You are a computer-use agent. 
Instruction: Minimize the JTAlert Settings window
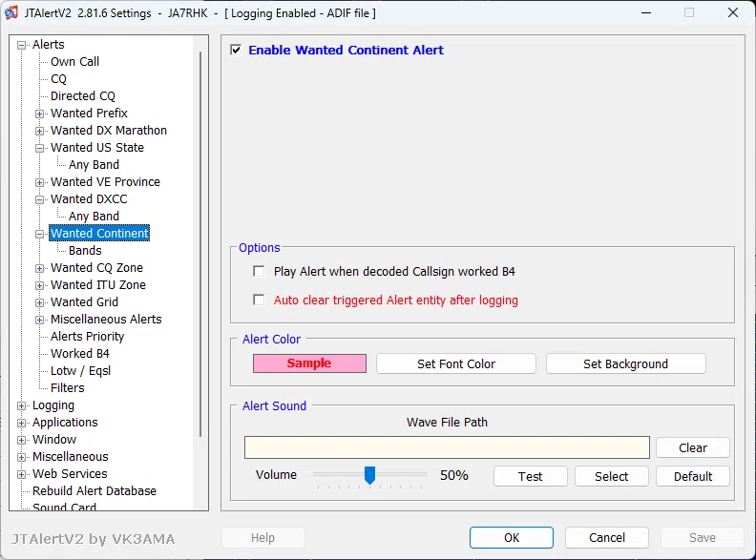click(x=646, y=13)
